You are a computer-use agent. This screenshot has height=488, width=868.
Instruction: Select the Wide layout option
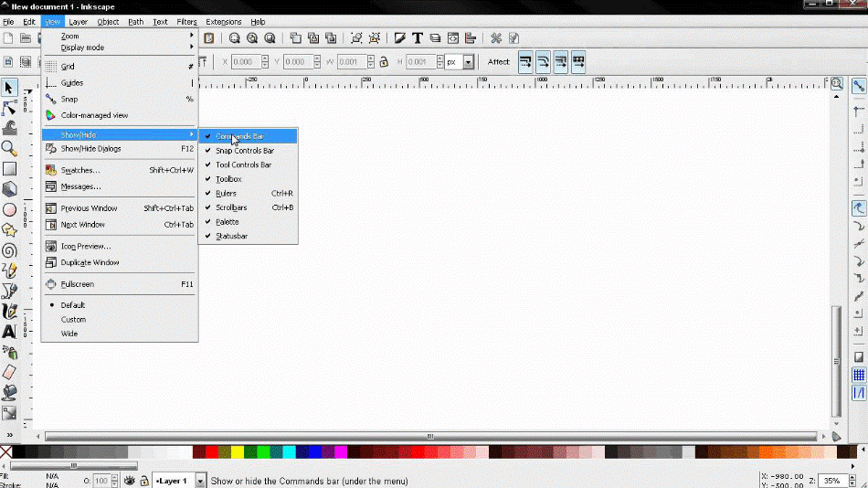click(x=120, y=334)
